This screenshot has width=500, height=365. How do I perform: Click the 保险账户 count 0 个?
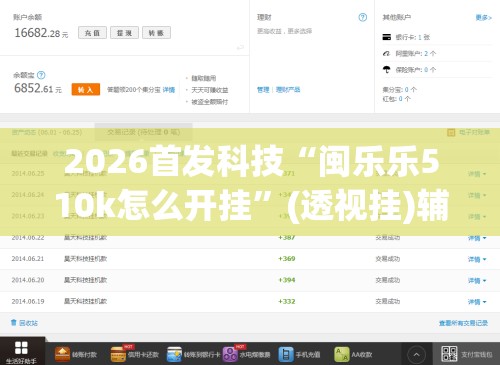point(430,70)
